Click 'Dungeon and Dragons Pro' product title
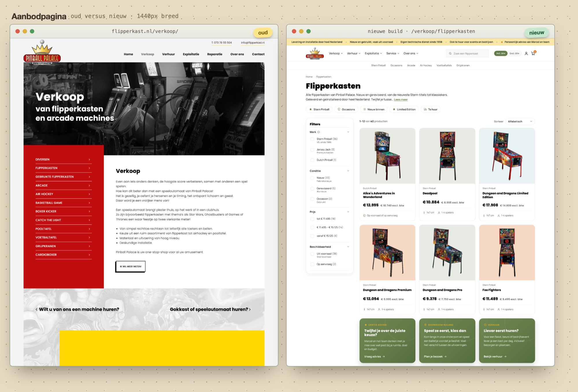 pos(442,290)
